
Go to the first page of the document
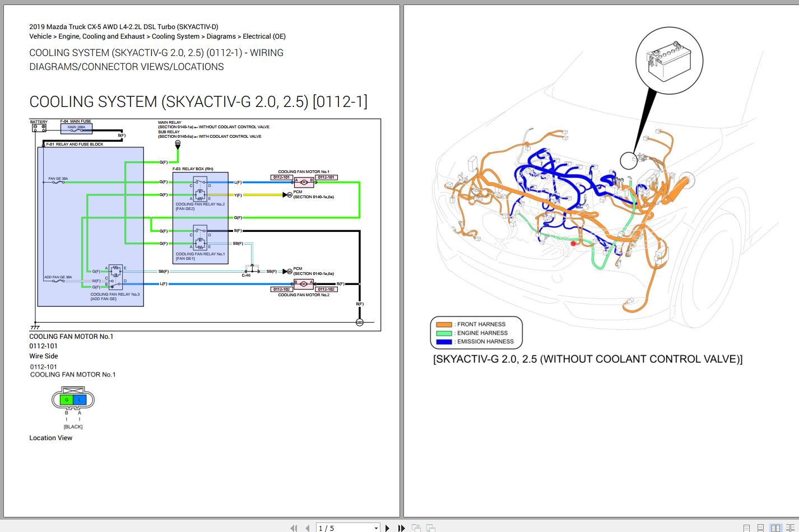(294, 528)
